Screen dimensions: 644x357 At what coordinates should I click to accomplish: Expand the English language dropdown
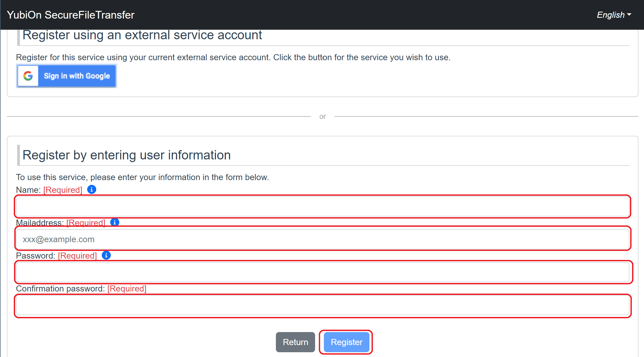[614, 15]
